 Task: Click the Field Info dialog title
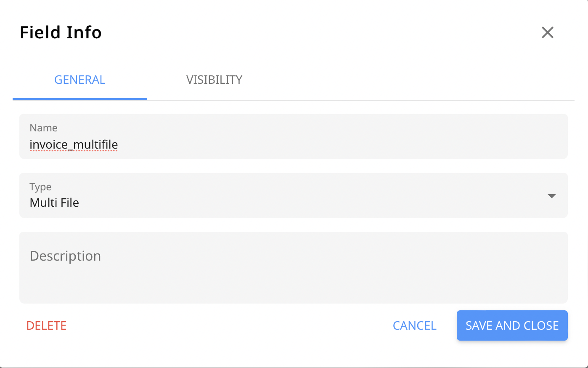click(x=60, y=32)
